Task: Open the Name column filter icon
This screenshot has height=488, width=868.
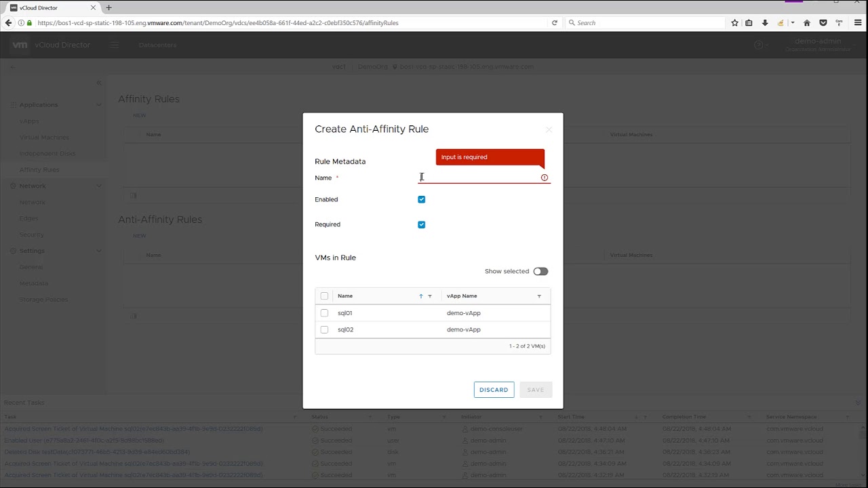Action: pos(430,296)
